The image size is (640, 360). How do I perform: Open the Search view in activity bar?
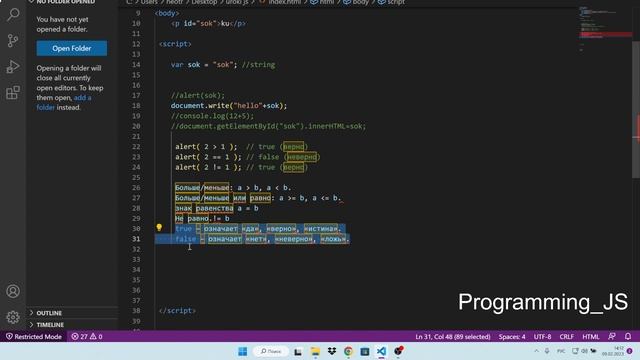click(13, 15)
